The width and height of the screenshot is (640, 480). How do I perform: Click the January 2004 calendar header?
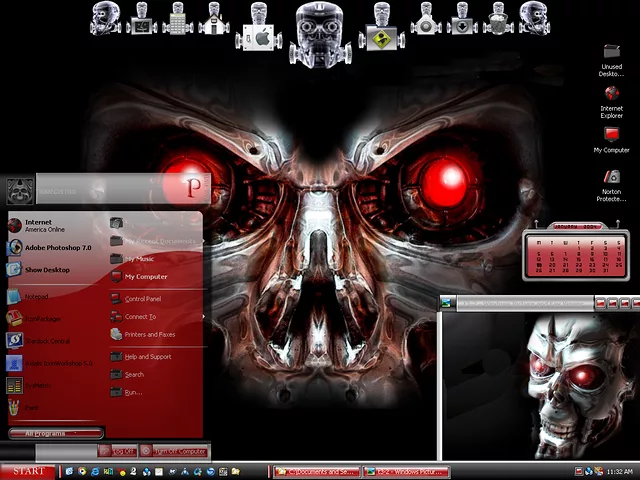[x=576, y=227]
